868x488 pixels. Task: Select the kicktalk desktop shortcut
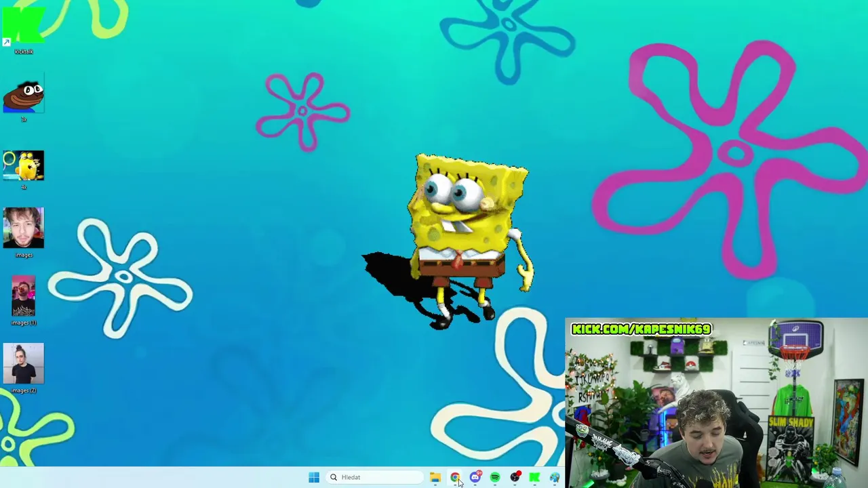23,29
